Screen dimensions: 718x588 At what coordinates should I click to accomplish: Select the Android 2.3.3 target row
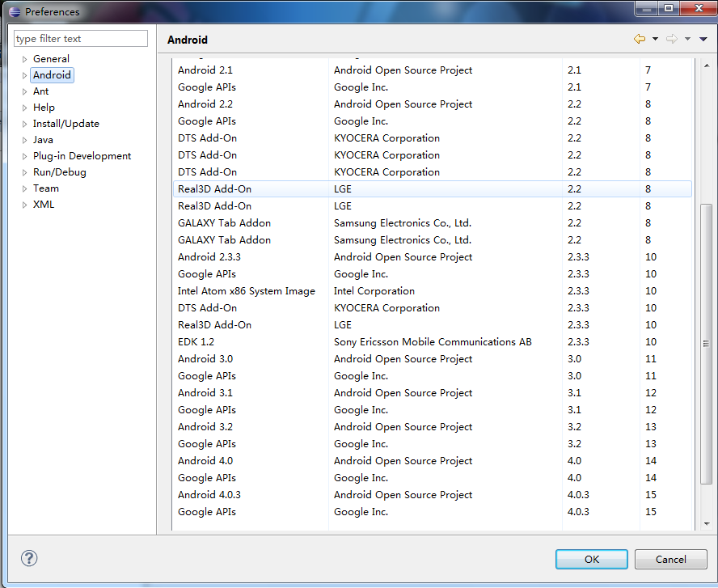tap(433, 257)
